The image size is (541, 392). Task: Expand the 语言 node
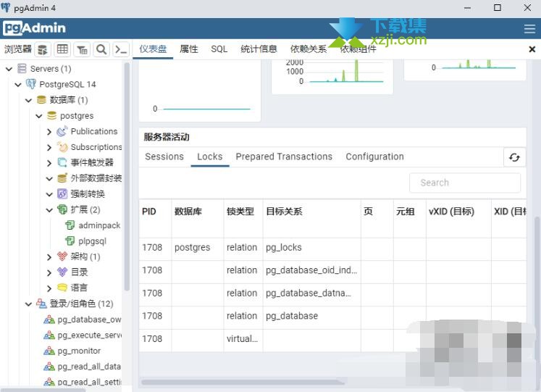[x=49, y=288]
